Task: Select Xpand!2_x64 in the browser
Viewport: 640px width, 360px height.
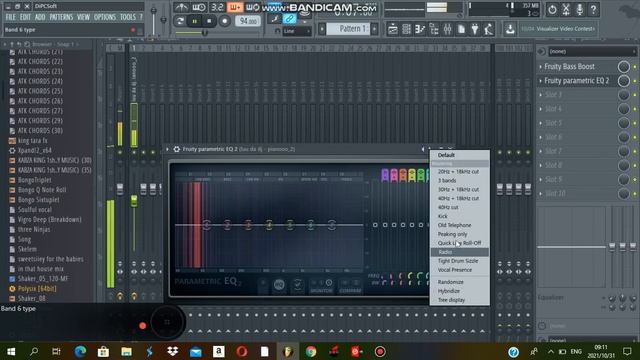Action: pos(34,150)
